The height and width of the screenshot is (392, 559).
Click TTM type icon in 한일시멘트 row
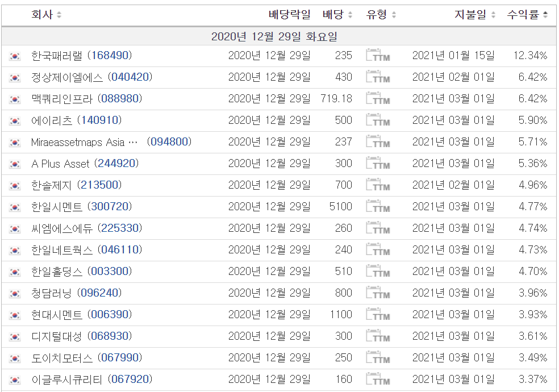click(378, 207)
